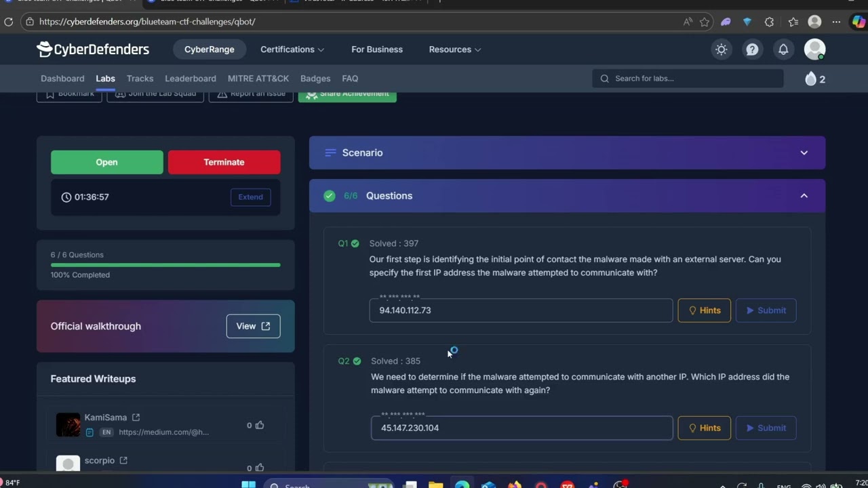Go to For Business page
The width and height of the screenshot is (868, 488).
tap(377, 49)
